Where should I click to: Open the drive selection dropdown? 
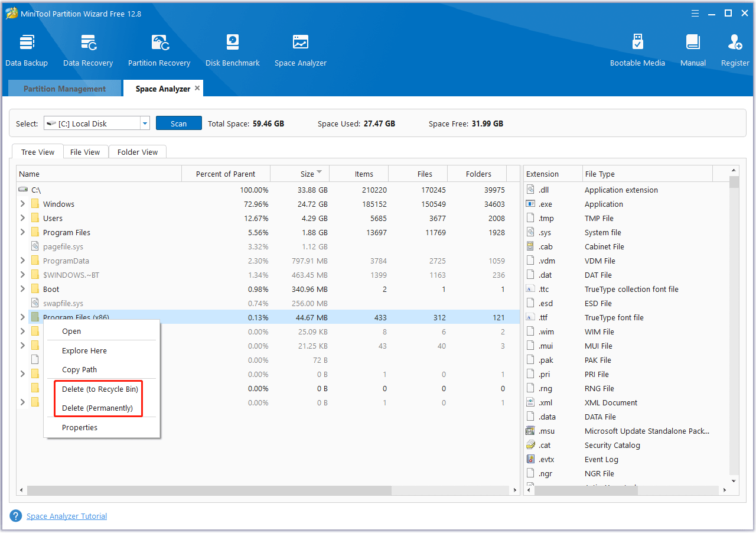coord(145,123)
